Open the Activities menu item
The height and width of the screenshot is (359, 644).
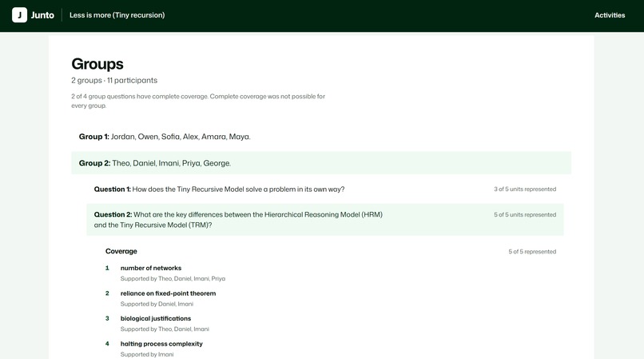pyautogui.click(x=610, y=15)
